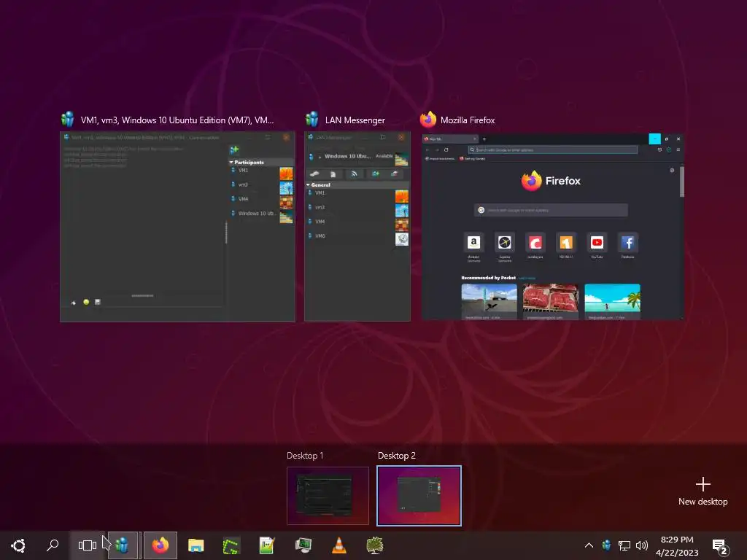Launch the green notepad with pencil icon
The height and width of the screenshot is (560, 747).
[267, 545]
